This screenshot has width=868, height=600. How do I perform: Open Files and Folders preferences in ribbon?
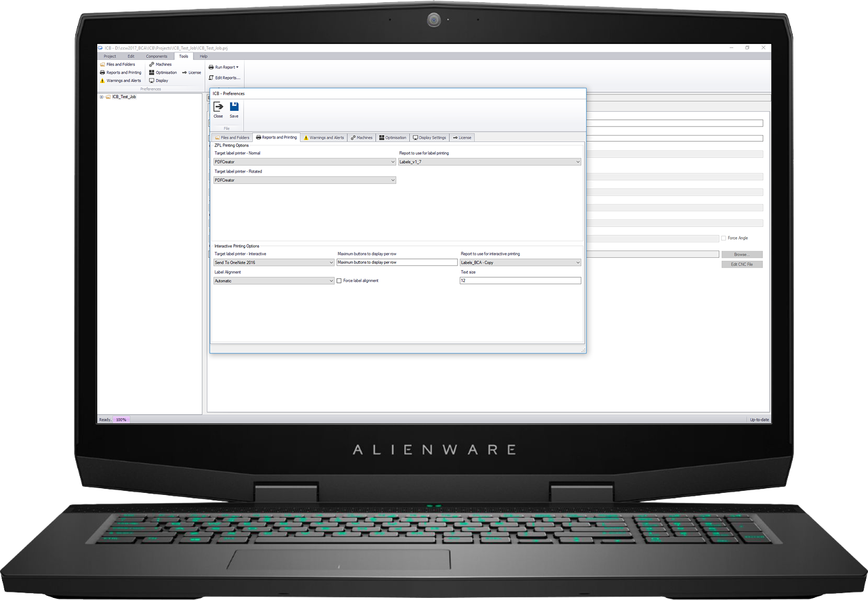(118, 64)
